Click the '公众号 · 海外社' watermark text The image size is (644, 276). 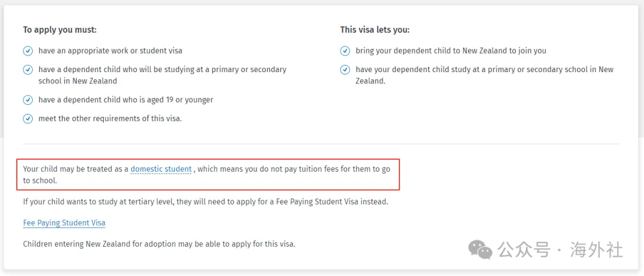point(561,249)
